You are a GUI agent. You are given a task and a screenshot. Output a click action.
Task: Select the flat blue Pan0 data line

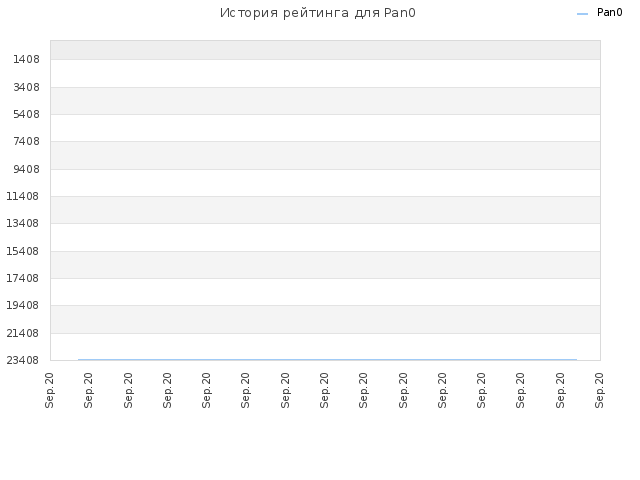tap(327, 360)
